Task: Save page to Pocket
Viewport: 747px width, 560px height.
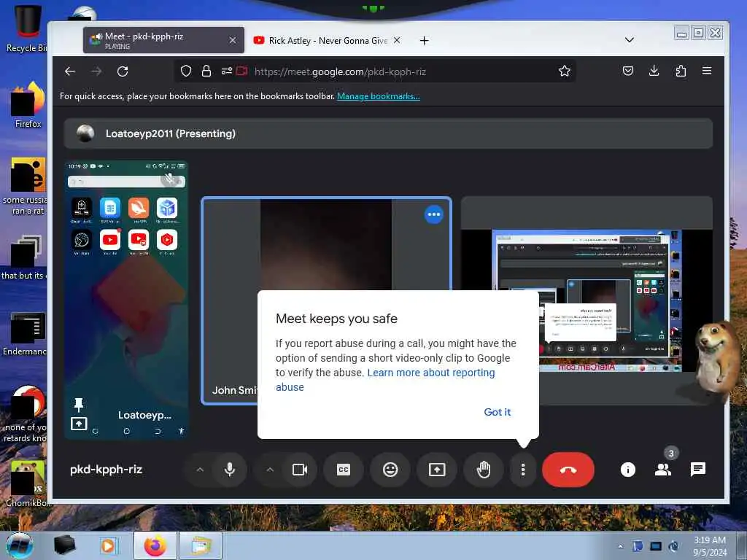Action: [628, 71]
